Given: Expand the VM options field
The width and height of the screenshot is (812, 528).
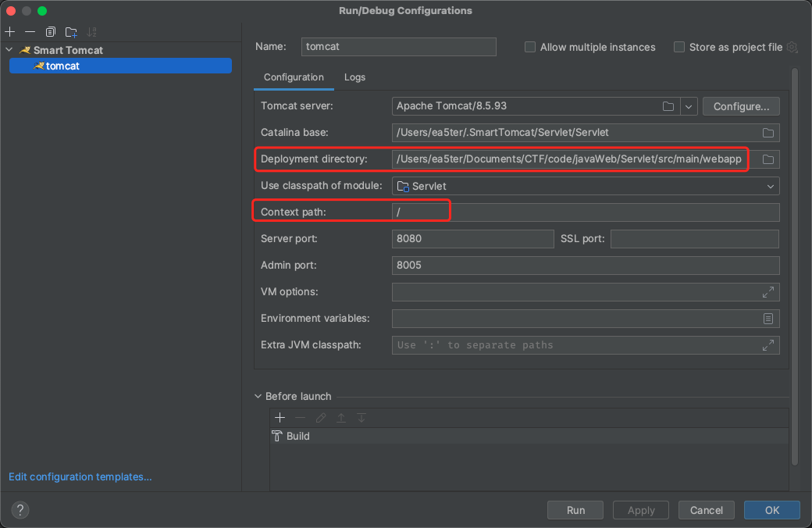Looking at the screenshot, I should pyautogui.click(x=767, y=292).
